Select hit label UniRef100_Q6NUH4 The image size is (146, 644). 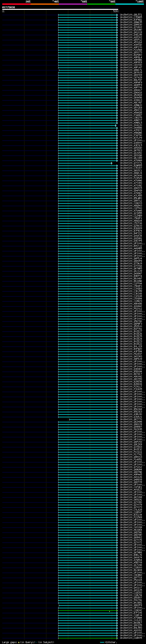click(x=131, y=469)
